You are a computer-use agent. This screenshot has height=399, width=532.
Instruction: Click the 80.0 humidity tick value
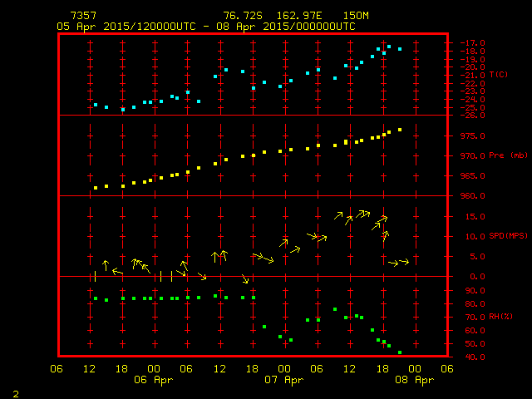tap(475, 304)
